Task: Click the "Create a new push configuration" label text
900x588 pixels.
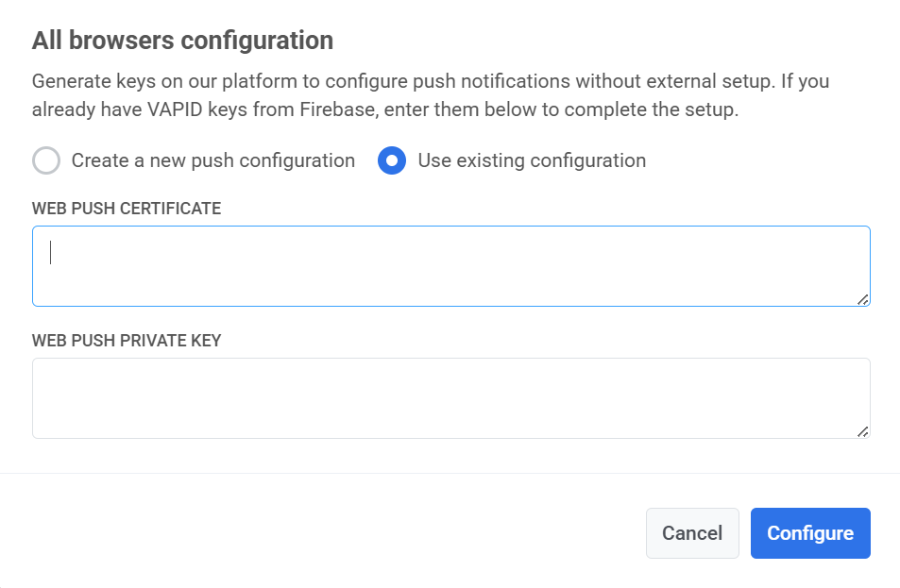Action: click(x=212, y=160)
